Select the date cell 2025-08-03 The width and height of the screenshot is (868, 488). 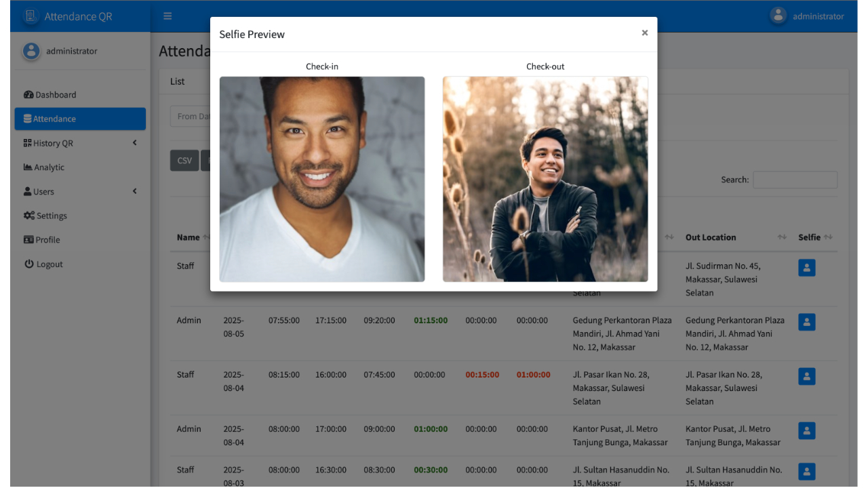[x=234, y=476]
